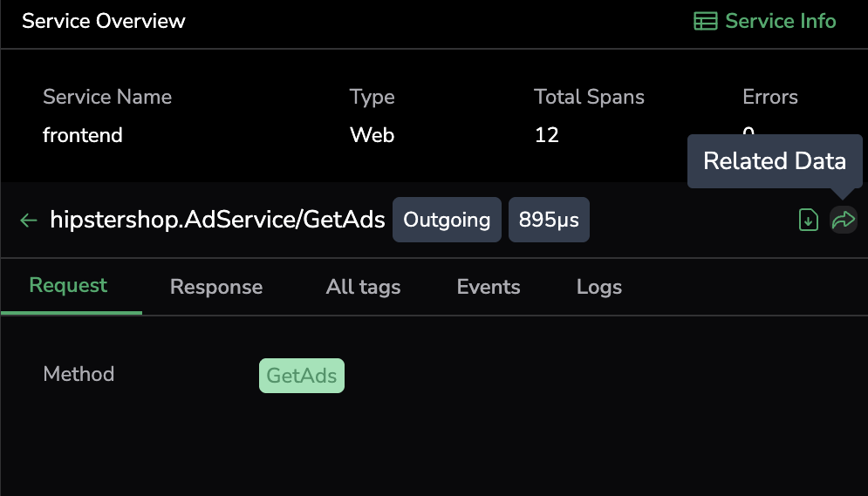The width and height of the screenshot is (868, 496).
Task: Click the table icon beside Service Info
Action: pyautogui.click(x=705, y=21)
